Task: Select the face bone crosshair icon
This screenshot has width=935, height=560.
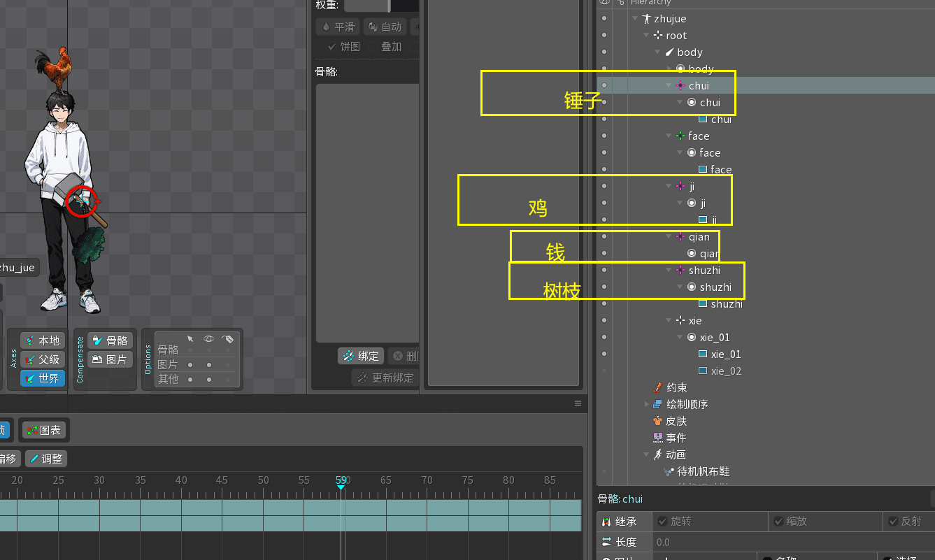Action: click(x=680, y=136)
